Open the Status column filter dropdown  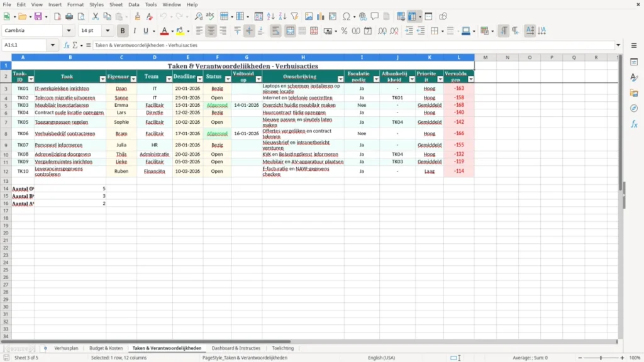pyautogui.click(x=228, y=79)
